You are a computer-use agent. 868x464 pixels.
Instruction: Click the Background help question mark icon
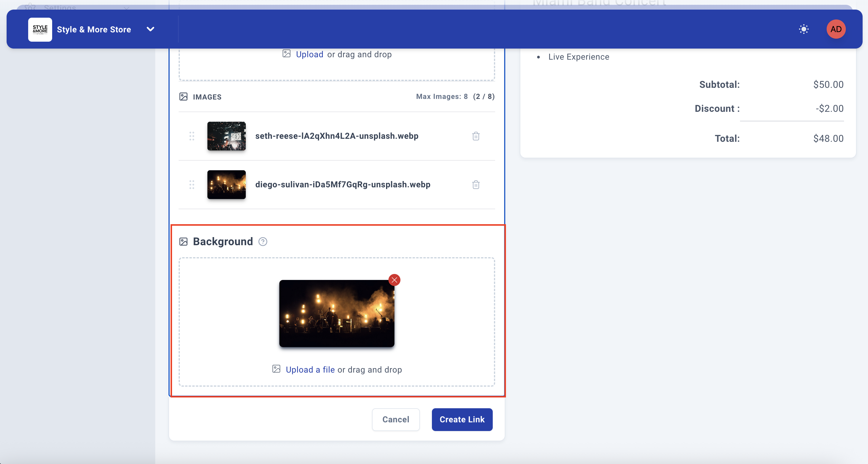(x=263, y=242)
